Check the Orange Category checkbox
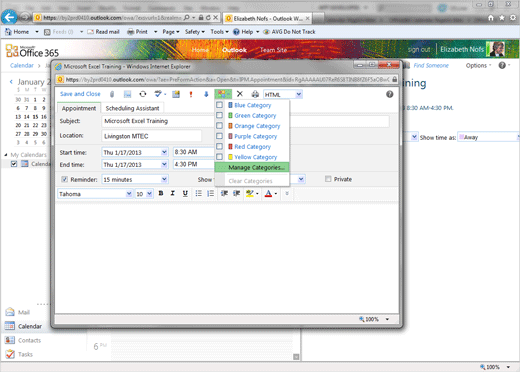The image size is (520, 372). click(219, 126)
